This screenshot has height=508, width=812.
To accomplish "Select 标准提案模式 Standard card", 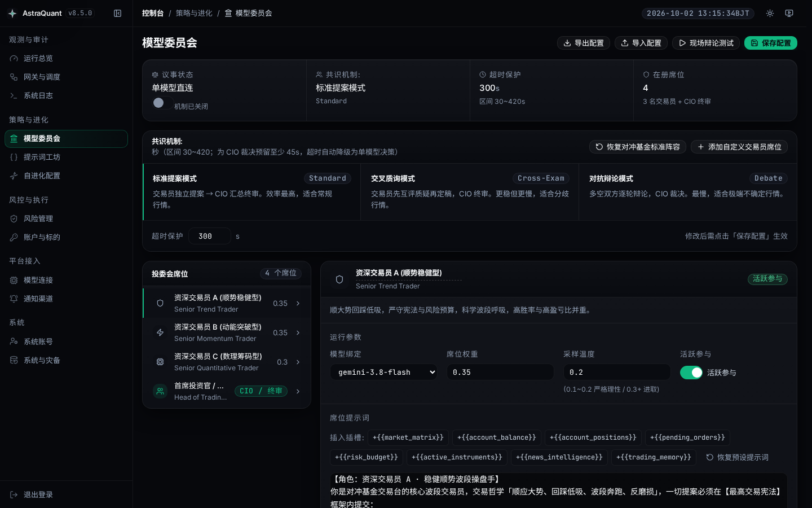I will [251, 192].
